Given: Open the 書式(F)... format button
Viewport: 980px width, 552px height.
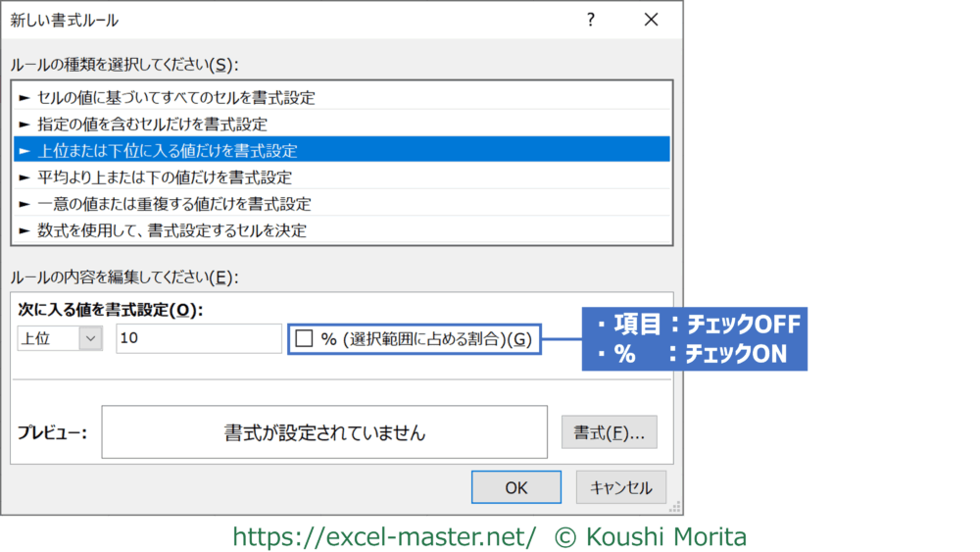Looking at the screenshot, I should (x=609, y=432).
